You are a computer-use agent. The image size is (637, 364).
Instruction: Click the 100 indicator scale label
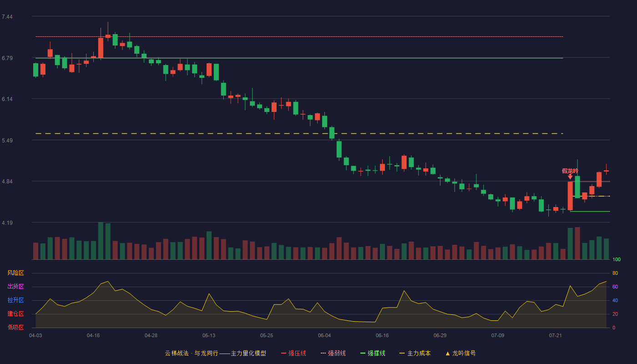coord(617,260)
